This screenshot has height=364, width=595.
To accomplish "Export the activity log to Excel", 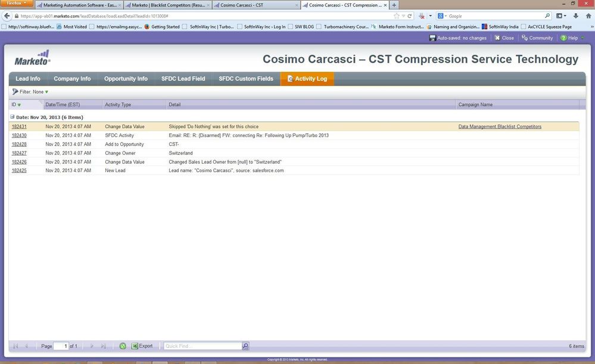I will pyautogui.click(x=142, y=346).
